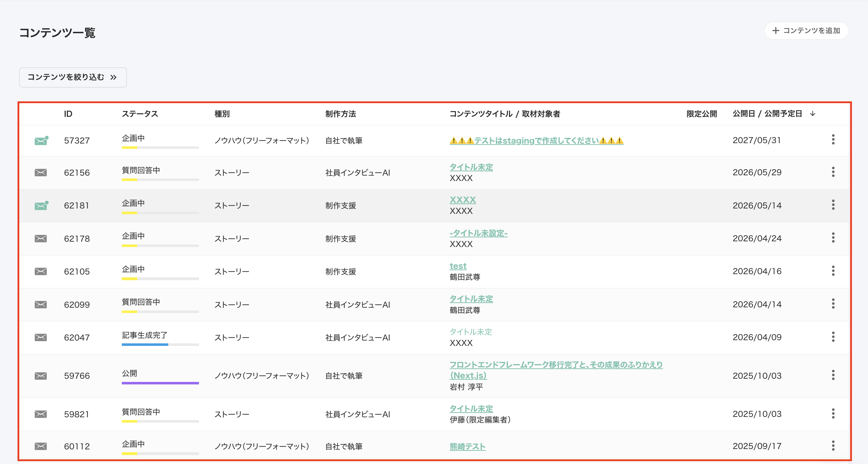Image resolution: width=868 pixels, height=464 pixels.
Task: Click the コンテンツを追加 button
Action: pyautogui.click(x=806, y=31)
